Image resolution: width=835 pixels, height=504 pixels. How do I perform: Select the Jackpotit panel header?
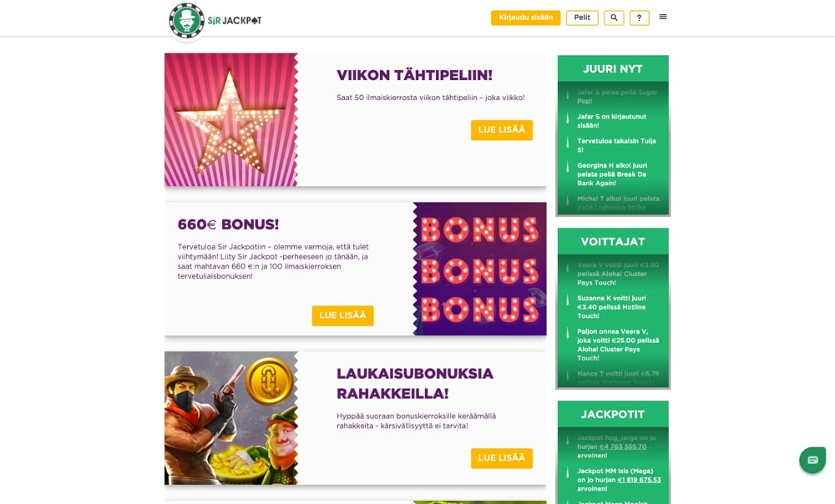[x=613, y=414]
